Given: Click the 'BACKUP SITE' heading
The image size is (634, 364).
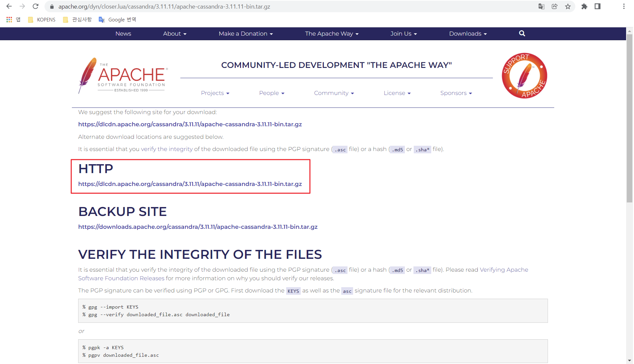Looking at the screenshot, I should [123, 212].
